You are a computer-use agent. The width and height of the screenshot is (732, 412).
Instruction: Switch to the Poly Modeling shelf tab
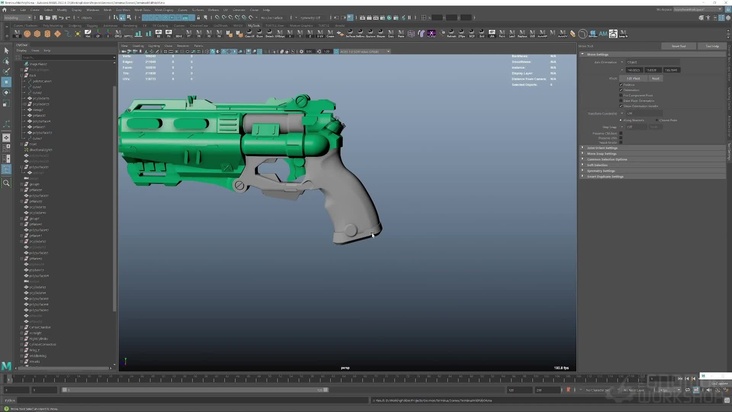point(53,26)
